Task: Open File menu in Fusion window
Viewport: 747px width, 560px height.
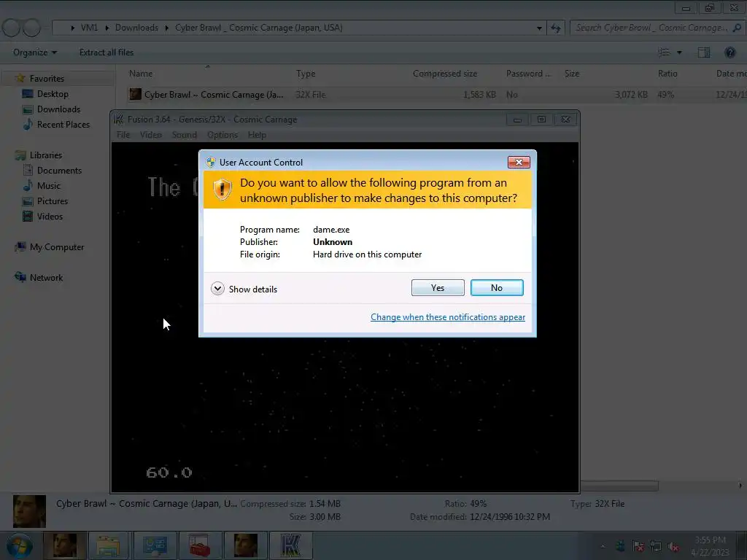Action: pyautogui.click(x=123, y=135)
